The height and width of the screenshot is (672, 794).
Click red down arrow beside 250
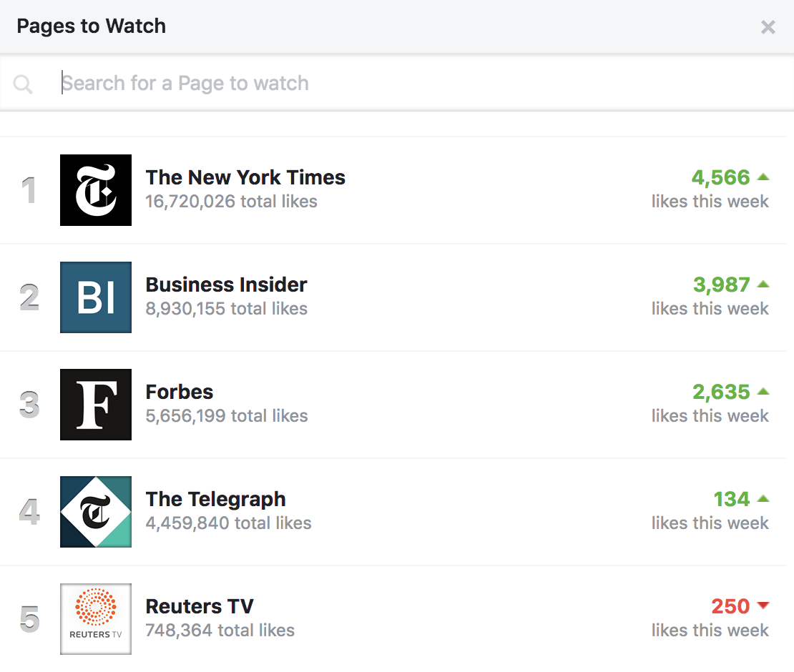[763, 606]
